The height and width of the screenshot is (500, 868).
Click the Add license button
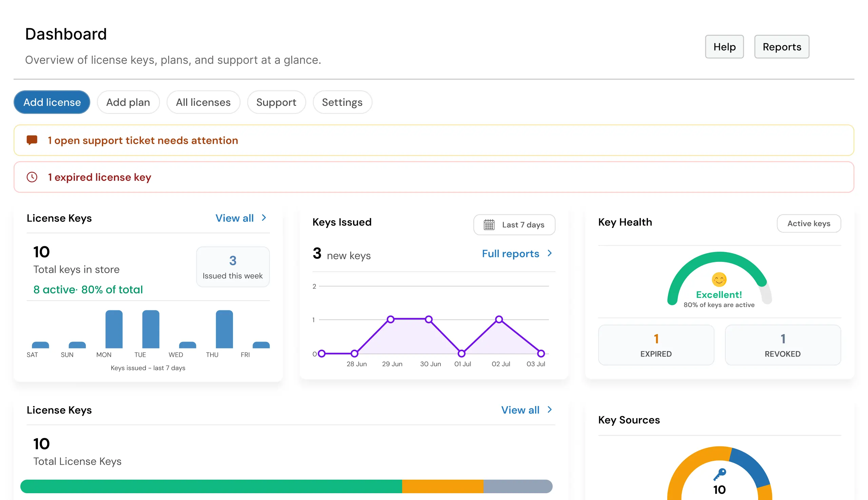[52, 102]
